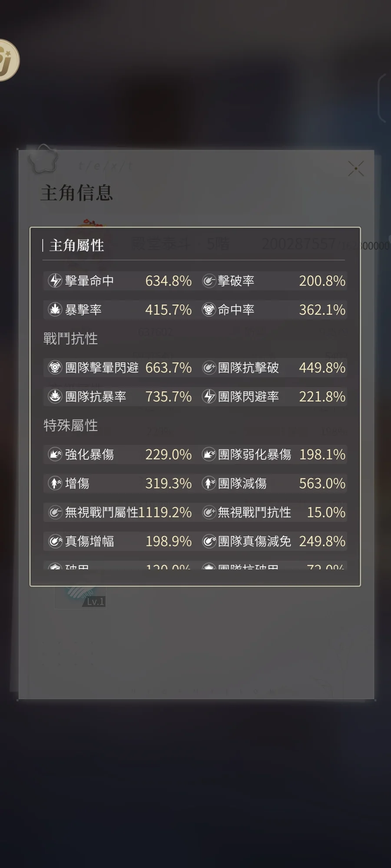Tap the icon beside 團隊減傷

coord(209,483)
